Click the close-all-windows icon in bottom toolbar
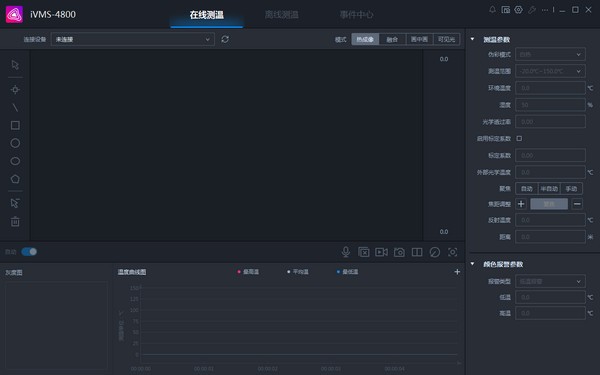The height and width of the screenshot is (375, 600). 364,252
